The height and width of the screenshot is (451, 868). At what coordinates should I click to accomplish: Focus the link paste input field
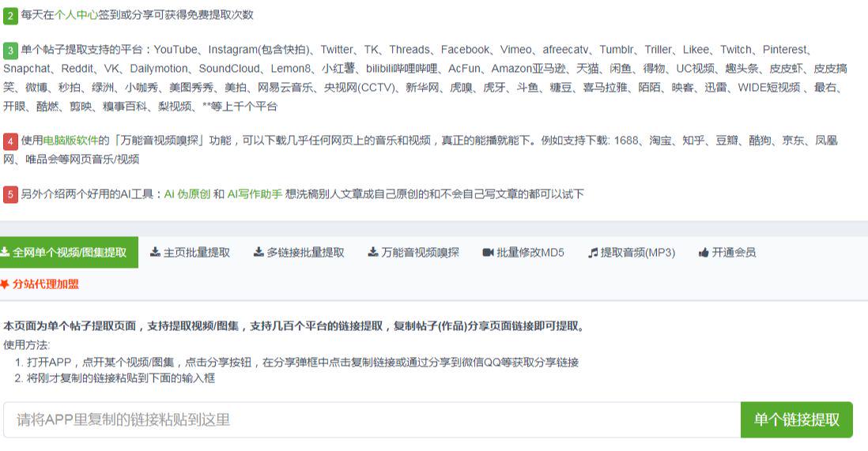click(372, 420)
